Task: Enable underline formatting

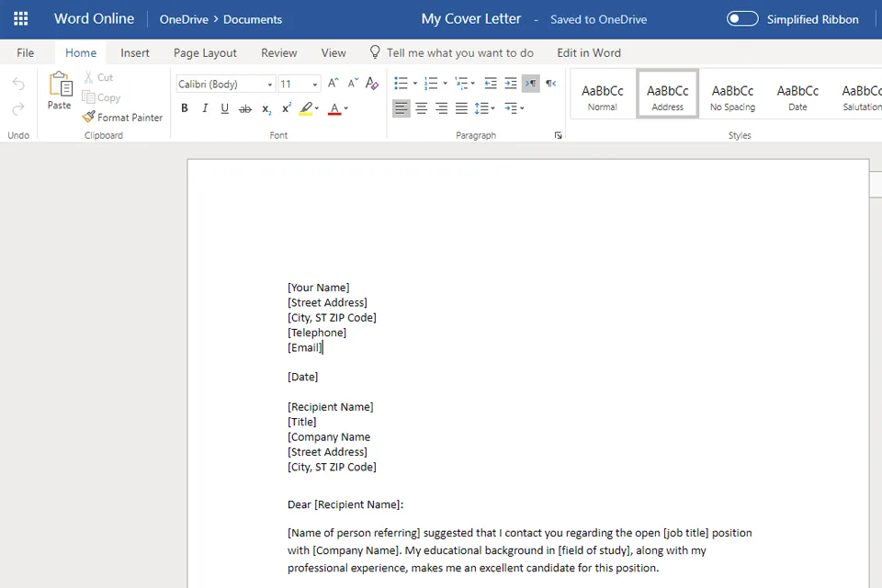Action: [224, 108]
